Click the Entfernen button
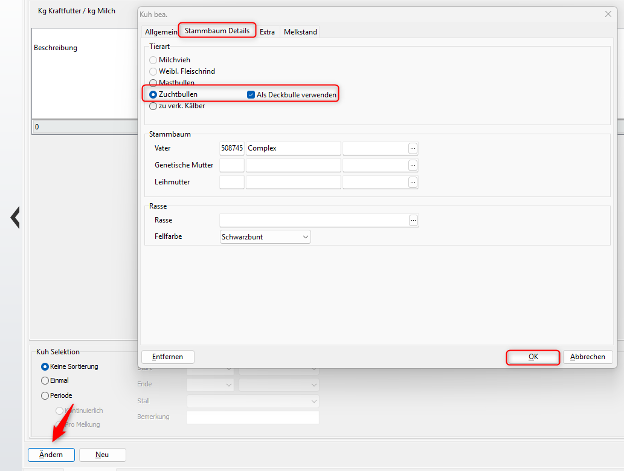The image size is (624, 472). click(x=168, y=356)
